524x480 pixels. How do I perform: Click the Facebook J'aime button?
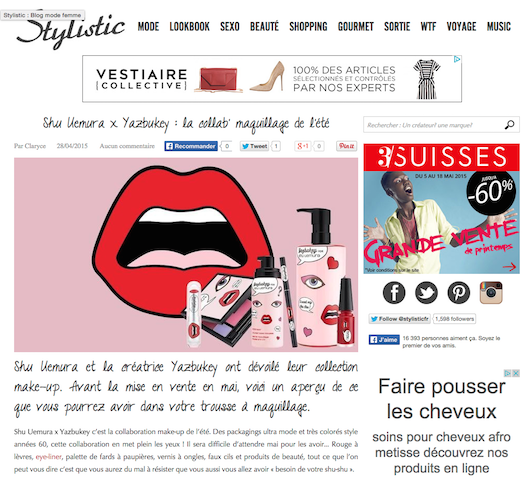point(384,340)
